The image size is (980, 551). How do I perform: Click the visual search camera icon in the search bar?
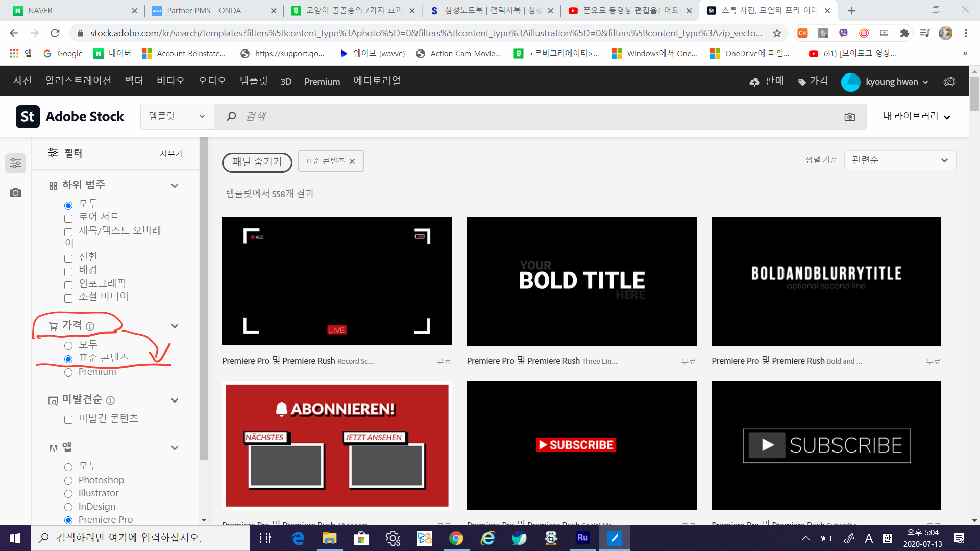(x=849, y=117)
